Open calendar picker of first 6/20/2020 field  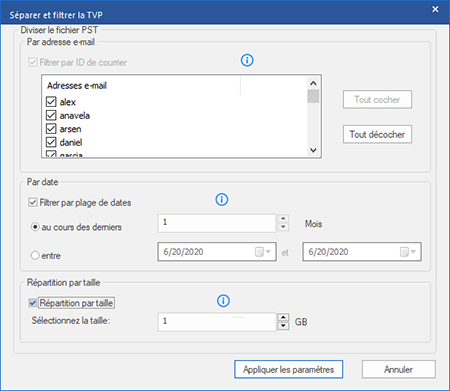coord(263,252)
